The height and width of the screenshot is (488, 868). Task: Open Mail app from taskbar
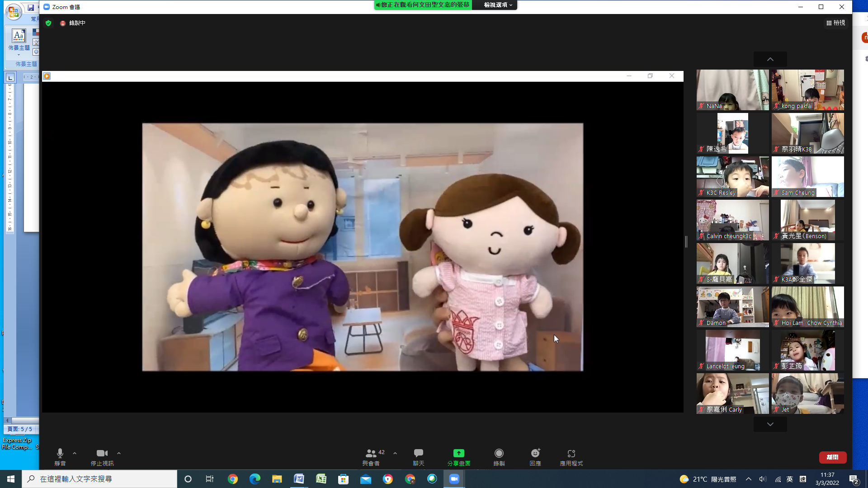pos(366,479)
